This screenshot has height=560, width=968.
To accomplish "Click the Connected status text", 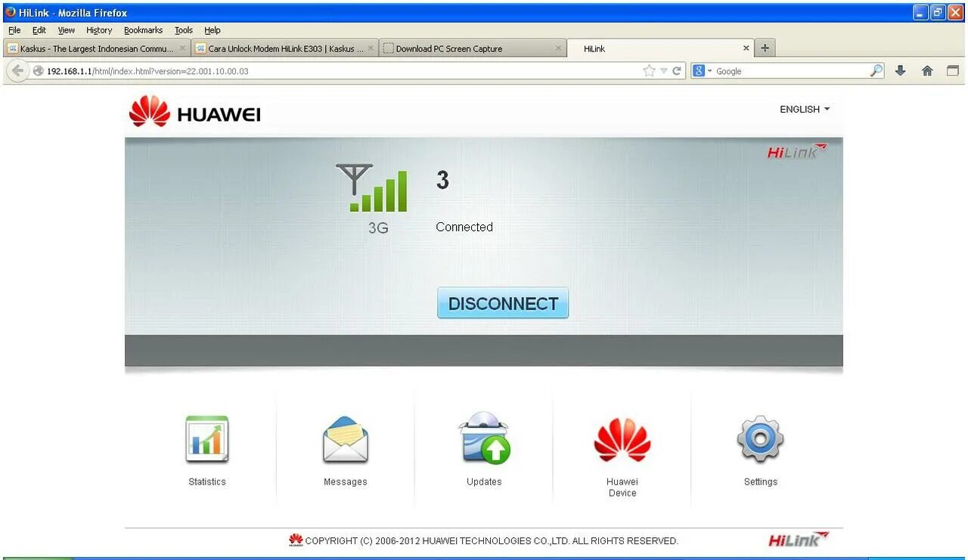I will click(x=464, y=227).
